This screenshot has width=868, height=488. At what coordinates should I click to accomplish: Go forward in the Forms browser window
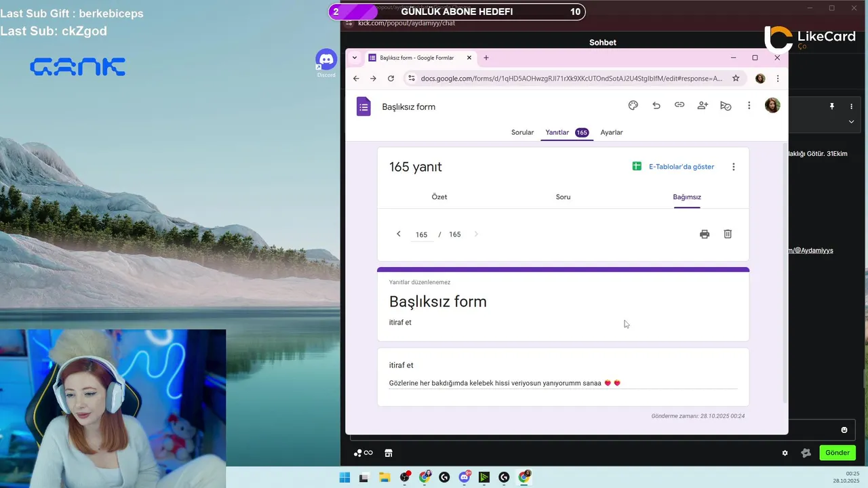tap(373, 79)
